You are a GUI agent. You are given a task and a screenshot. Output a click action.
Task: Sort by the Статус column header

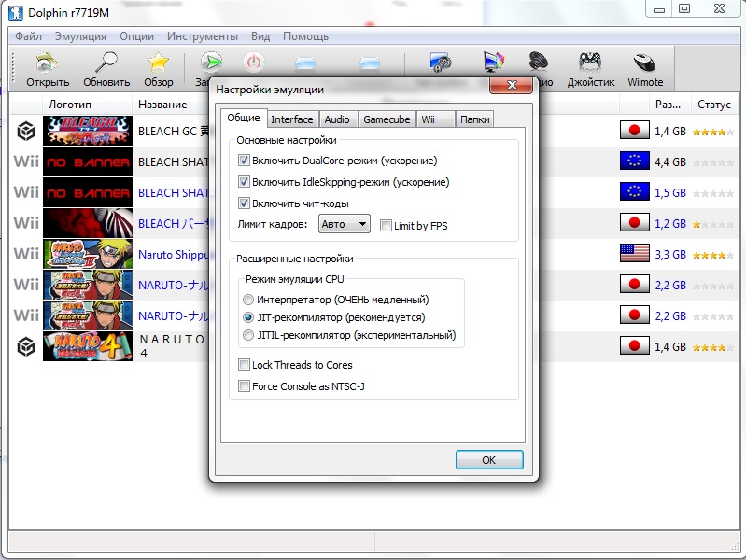pos(713,105)
